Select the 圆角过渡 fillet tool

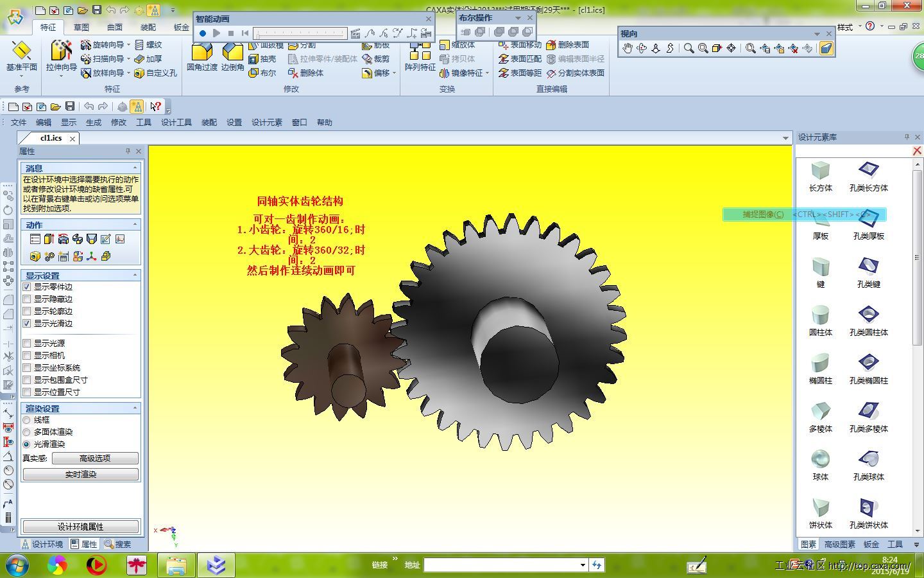202,56
